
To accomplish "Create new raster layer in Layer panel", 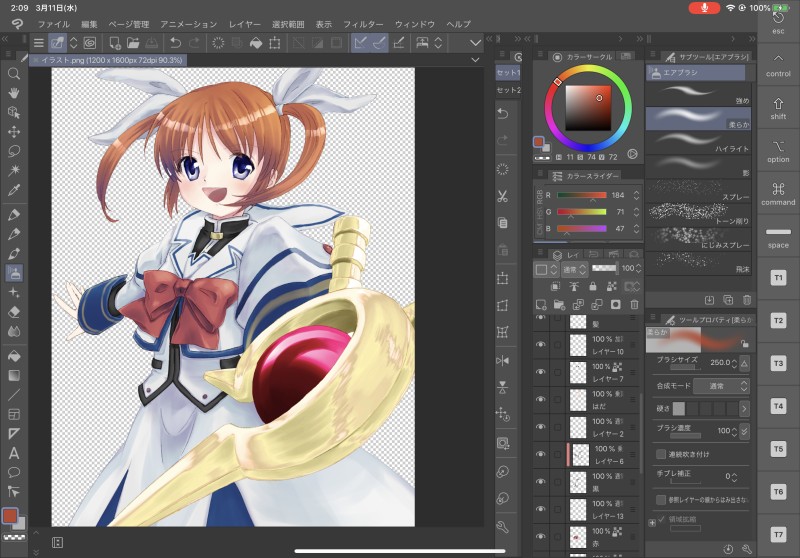I will click(541, 305).
